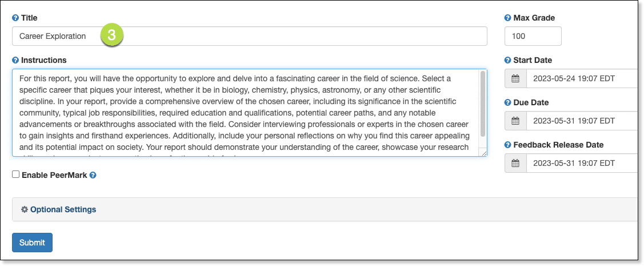Submit the assignment form
Image resolution: width=644 pixels, height=266 pixels.
coord(32,243)
